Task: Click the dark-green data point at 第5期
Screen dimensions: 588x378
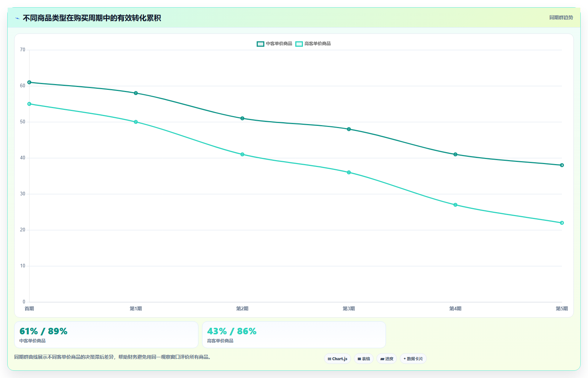Action: 562,165
